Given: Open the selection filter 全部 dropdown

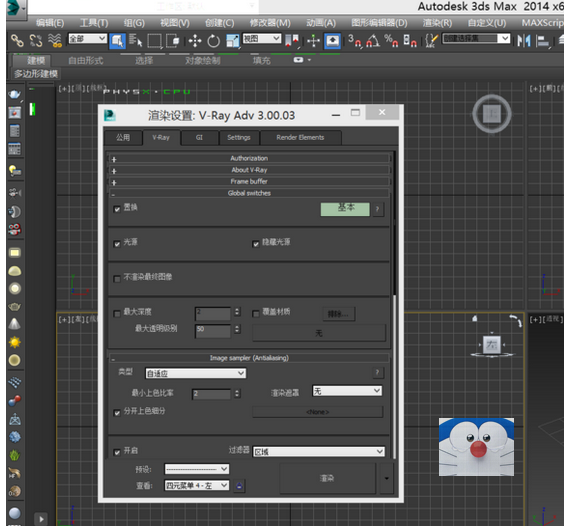Looking at the screenshot, I should (88, 38).
